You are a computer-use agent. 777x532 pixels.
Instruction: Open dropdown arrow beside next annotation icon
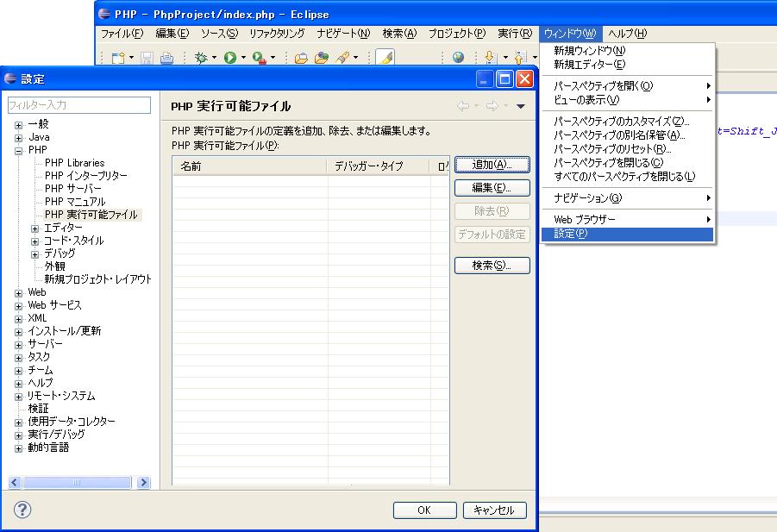(x=505, y=58)
